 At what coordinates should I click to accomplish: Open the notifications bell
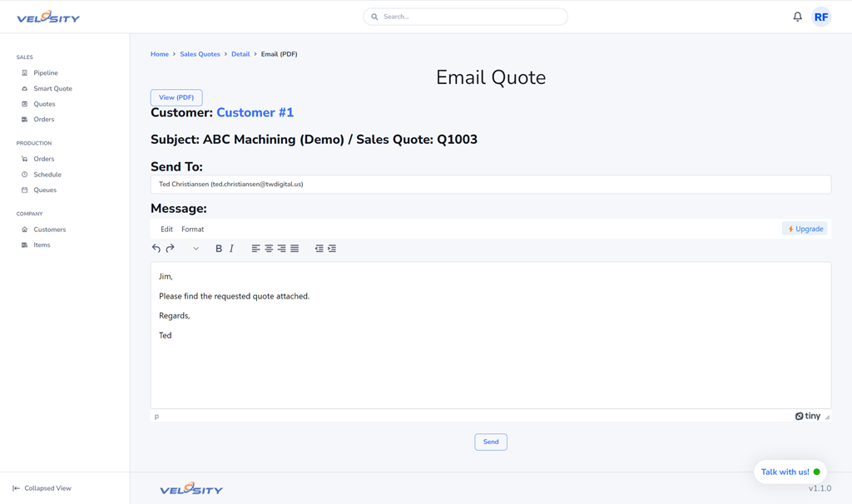pyautogui.click(x=797, y=17)
